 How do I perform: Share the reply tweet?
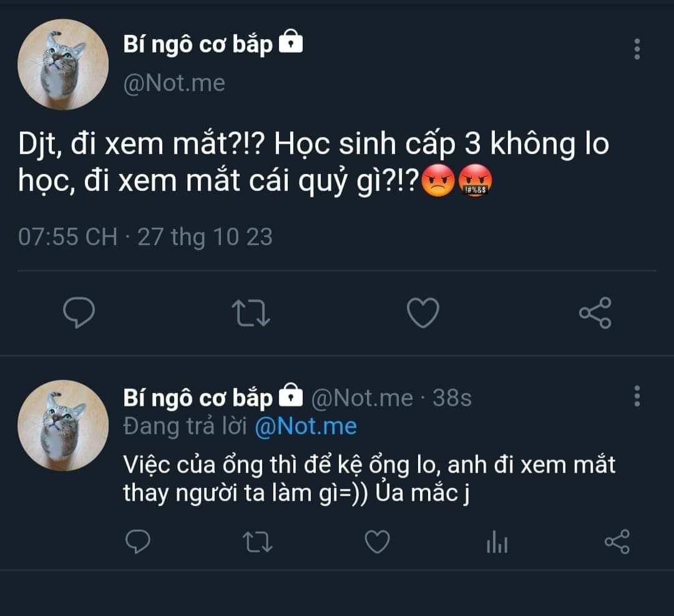[617, 542]
